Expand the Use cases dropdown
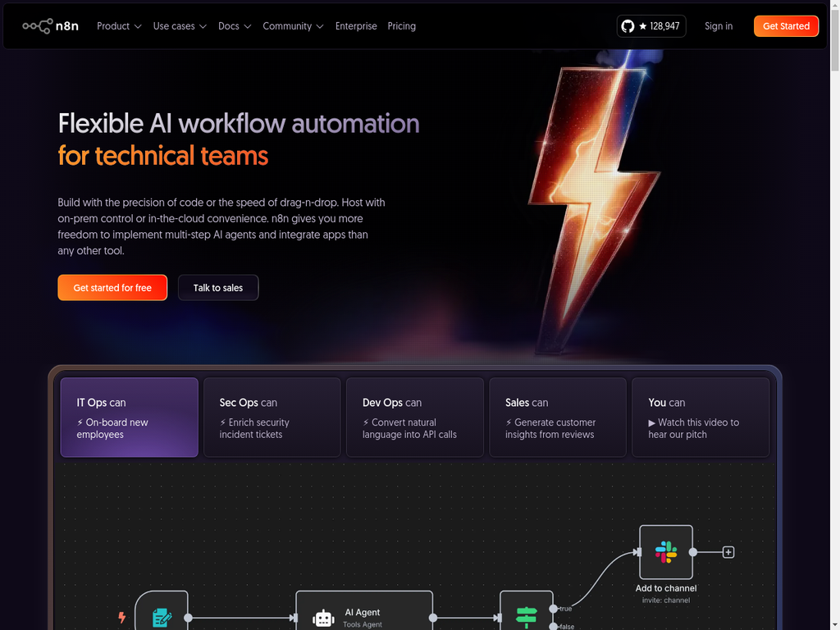The width and height of the screenshot is (840, 630). pos(180,26)
